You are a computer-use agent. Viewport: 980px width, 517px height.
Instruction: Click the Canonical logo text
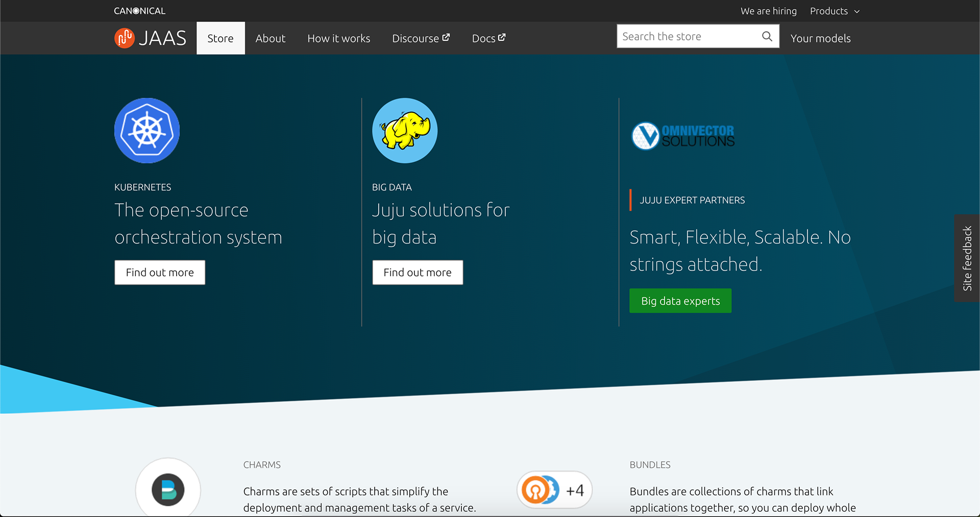coord(139,11)
